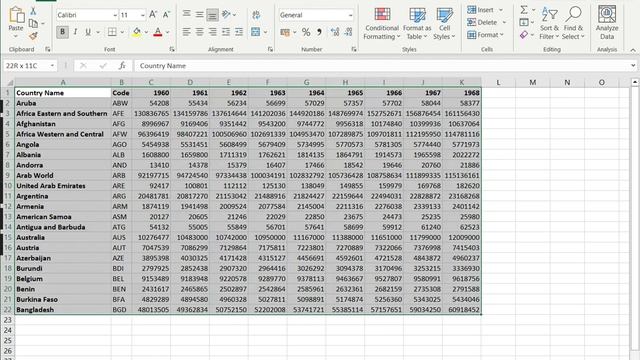The width and height of the screenshot is (640, 360).
Task: Toggle Italic formatting
Action: coord(75,32)
